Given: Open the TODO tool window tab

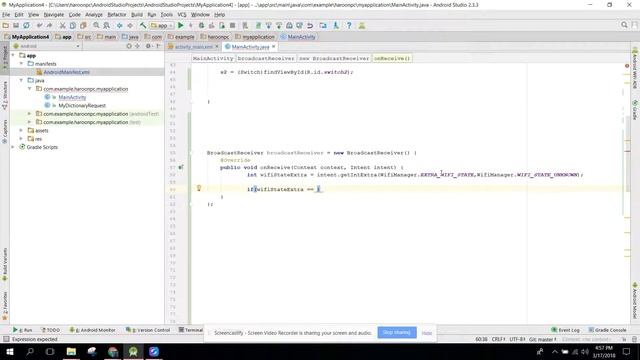Looking at the screenshot, I should 51,330.
